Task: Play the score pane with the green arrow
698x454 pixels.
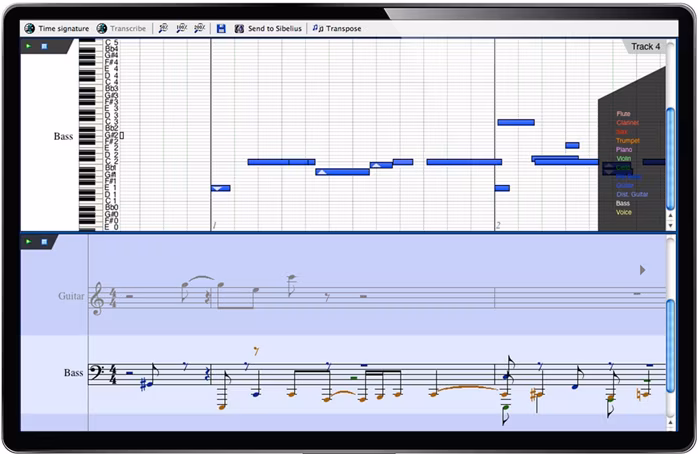Action: coord(28,241)
